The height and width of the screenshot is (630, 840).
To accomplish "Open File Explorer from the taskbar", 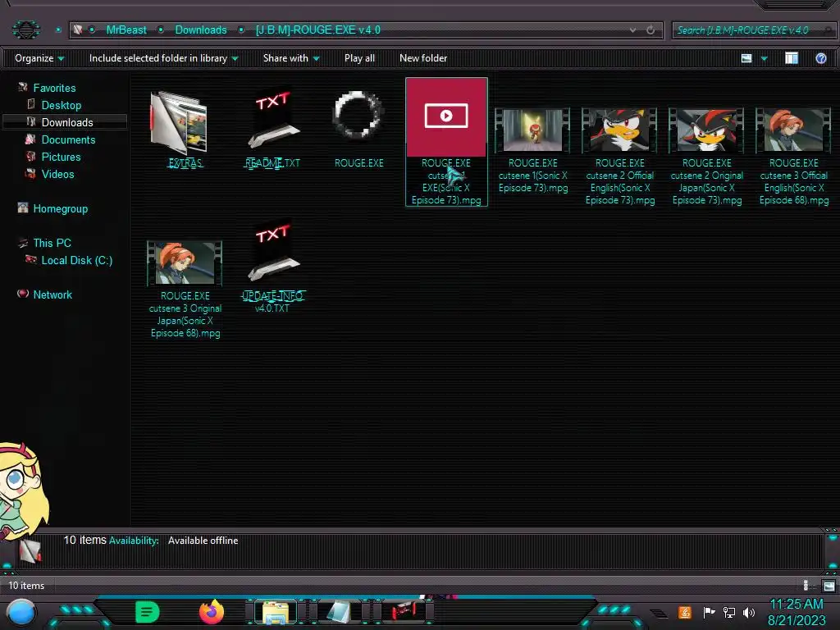I will [276, 613].
